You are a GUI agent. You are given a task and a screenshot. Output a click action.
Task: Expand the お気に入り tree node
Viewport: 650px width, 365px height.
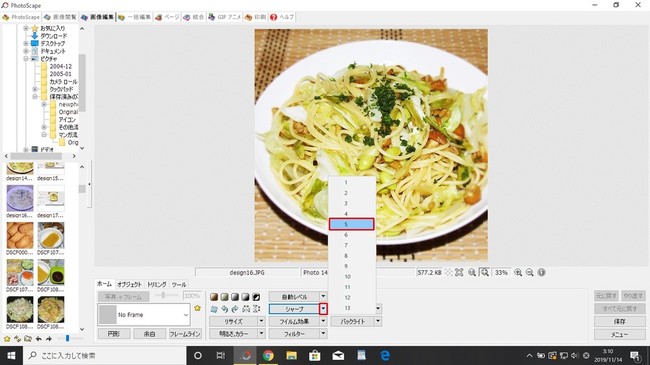[x=26, y=28]
